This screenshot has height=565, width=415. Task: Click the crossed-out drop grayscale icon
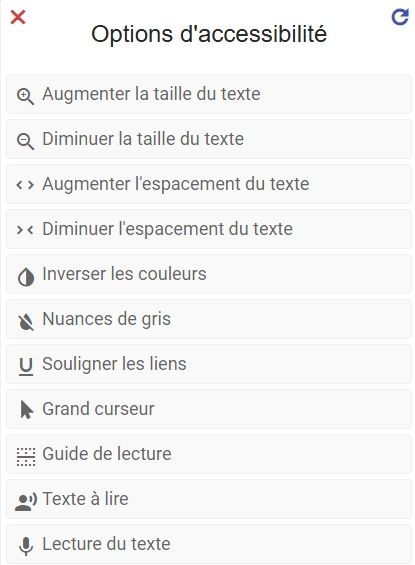coord(26,321)
